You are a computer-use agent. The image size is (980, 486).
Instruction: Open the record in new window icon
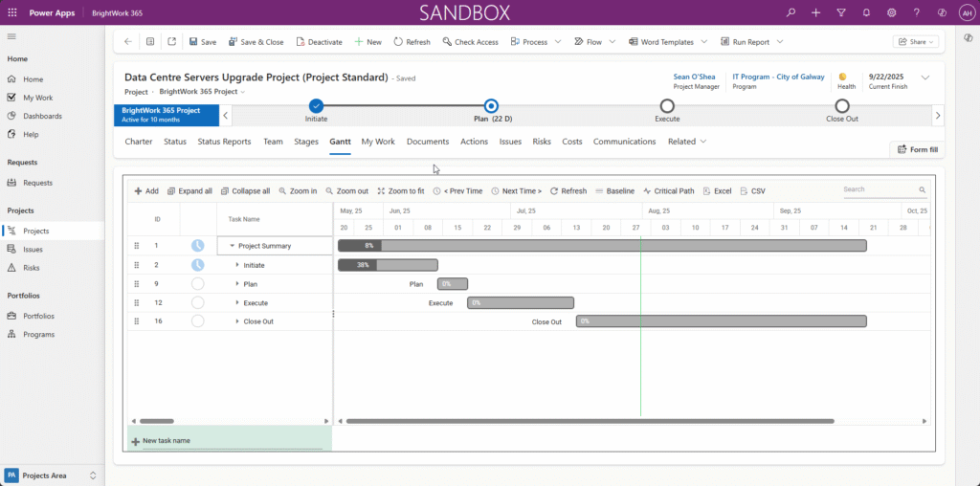pos(172,42)
